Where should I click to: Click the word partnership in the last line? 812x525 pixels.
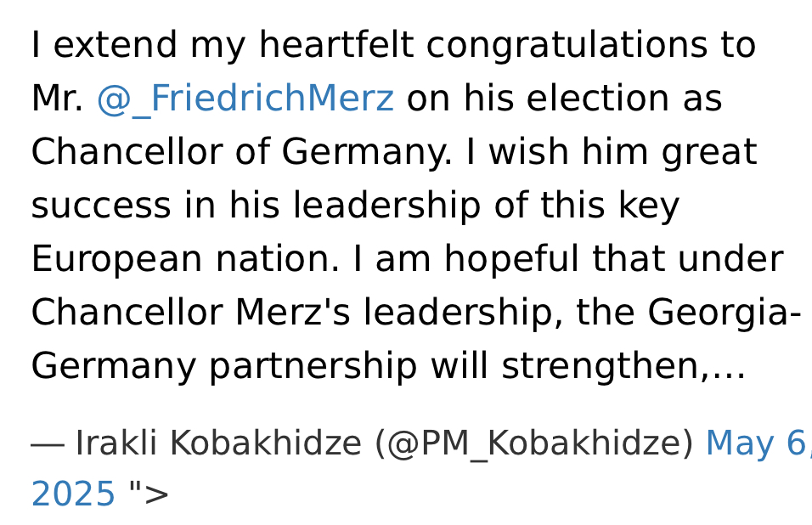[x=313, y=367]
